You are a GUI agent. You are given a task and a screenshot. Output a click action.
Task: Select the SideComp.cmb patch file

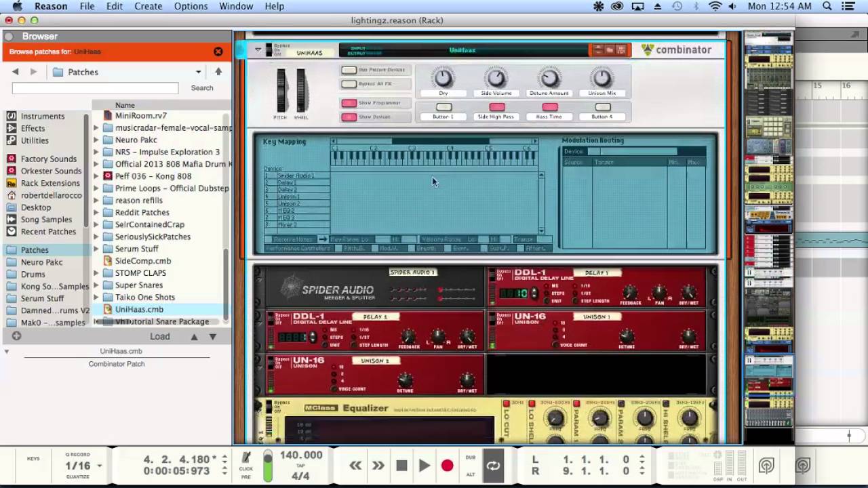(143, 261)
